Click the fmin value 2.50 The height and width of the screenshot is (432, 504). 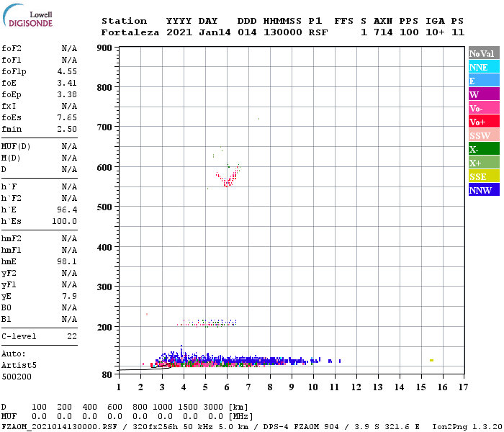67,129
